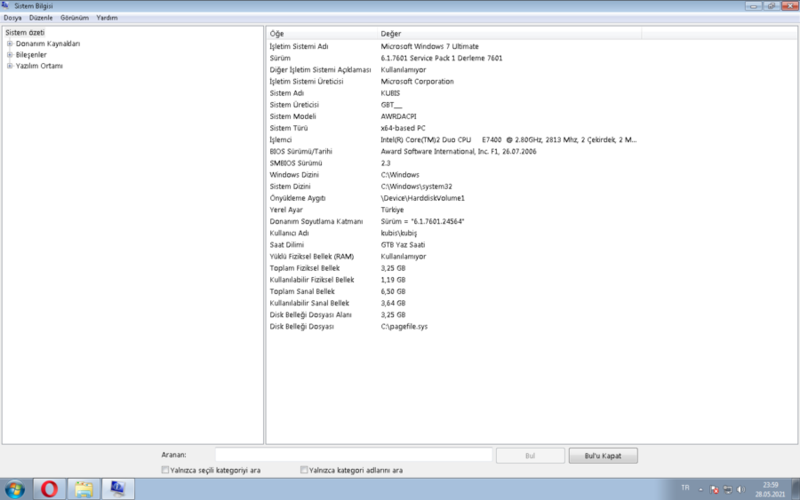Select the Windows Dizini row

(x=294, y=175)
